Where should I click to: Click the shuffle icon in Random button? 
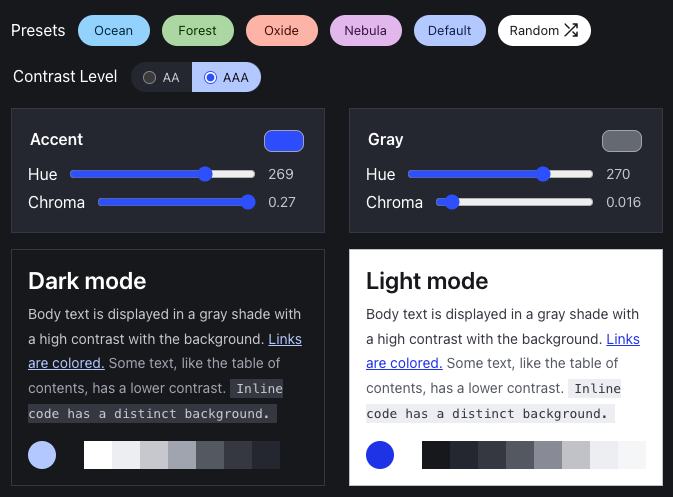(571, 31)
